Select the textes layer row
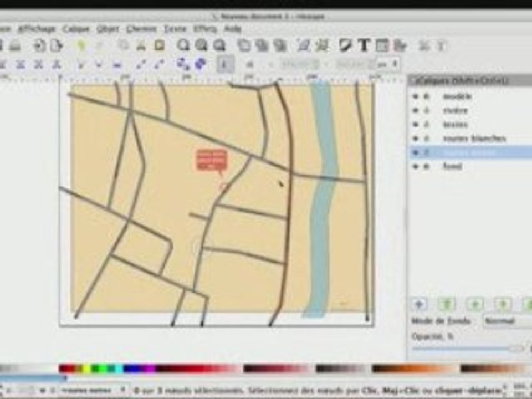This screenshot has width=532, height=399. tap(470, 124)
